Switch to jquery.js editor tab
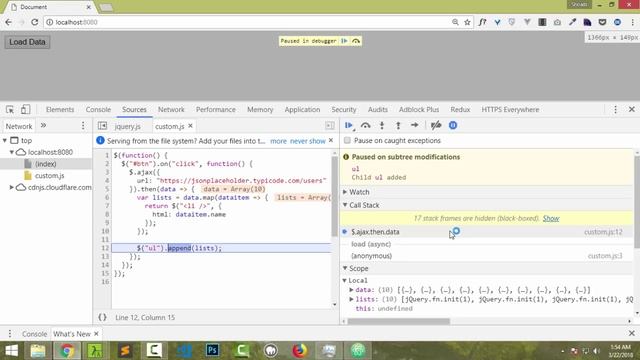 (x=127, y=126)
